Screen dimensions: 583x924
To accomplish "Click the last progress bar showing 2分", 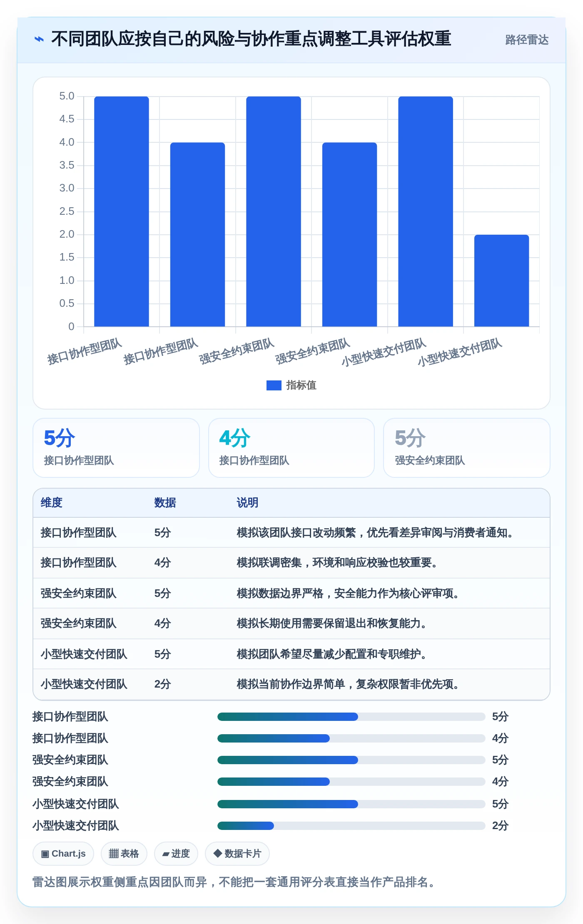I will pos(351,825).
